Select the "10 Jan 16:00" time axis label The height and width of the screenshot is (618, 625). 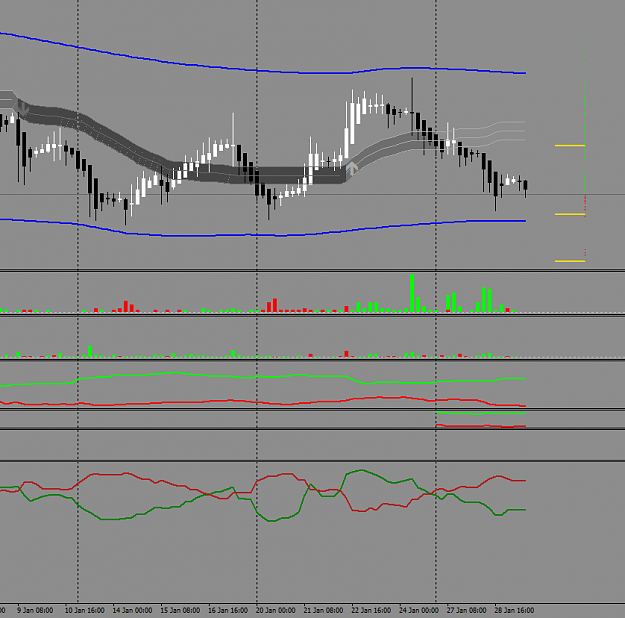[85, 610]
